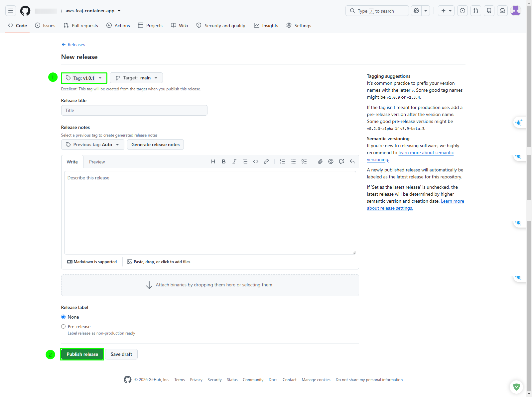Insert a task list
The width and height of the screenshot is (532, 397).
click(x=304, y=161)
